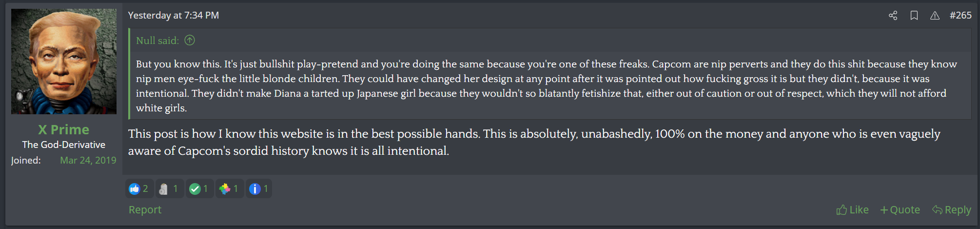Open post number #265 permalink
The width and height of the screenshot is (980, 229).
(x=960, y=16)
